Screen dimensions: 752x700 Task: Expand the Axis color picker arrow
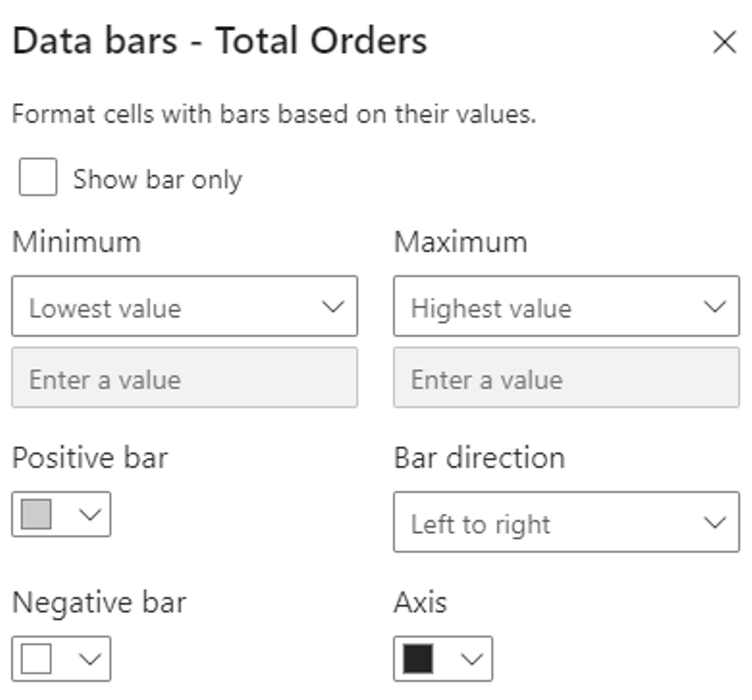(x=472, y=659)
